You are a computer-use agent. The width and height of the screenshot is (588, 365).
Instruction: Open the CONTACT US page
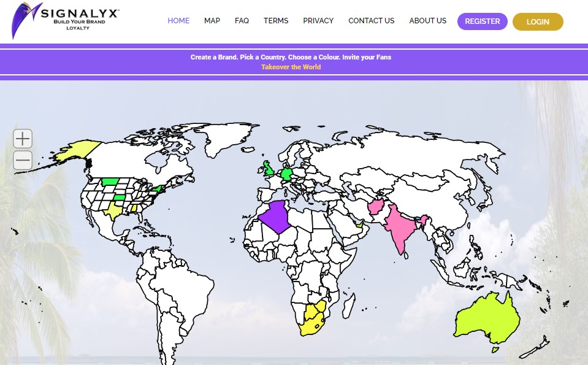tap(371, 20)
